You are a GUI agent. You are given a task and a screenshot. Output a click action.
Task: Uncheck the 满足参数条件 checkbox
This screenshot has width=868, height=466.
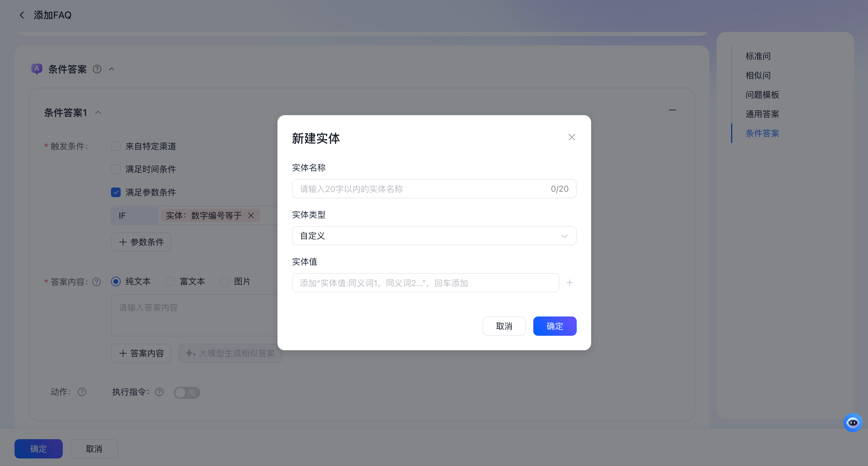116,192
